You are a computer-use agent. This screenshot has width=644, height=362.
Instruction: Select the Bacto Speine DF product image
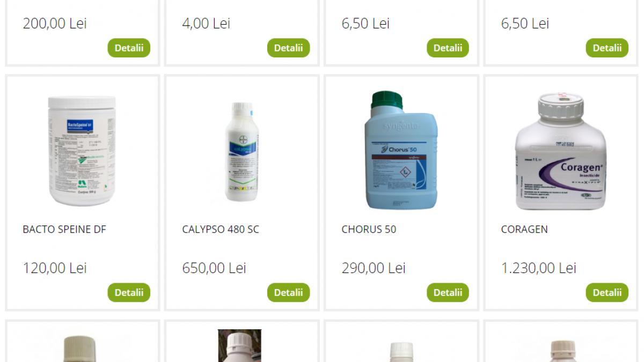pos(82,151)
